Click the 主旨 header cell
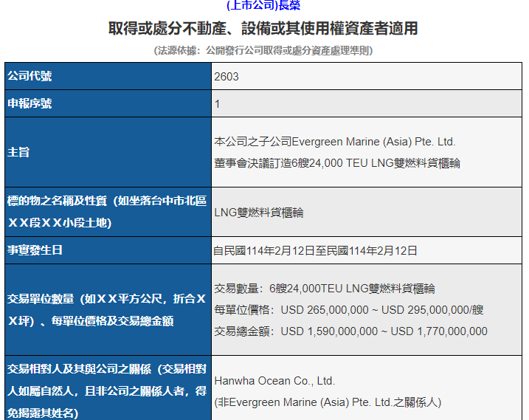Viewport: 529px width, 420px height. [108, 152]
